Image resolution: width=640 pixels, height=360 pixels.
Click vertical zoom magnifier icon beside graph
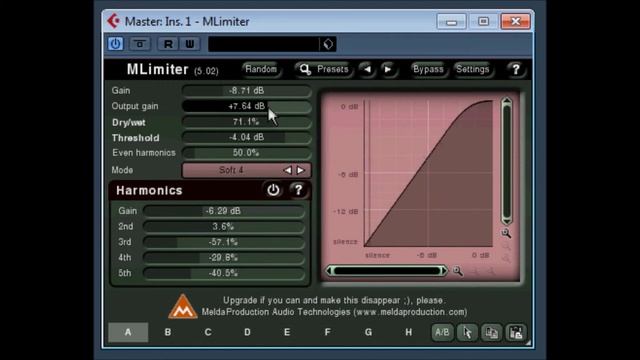pos(506,233)
